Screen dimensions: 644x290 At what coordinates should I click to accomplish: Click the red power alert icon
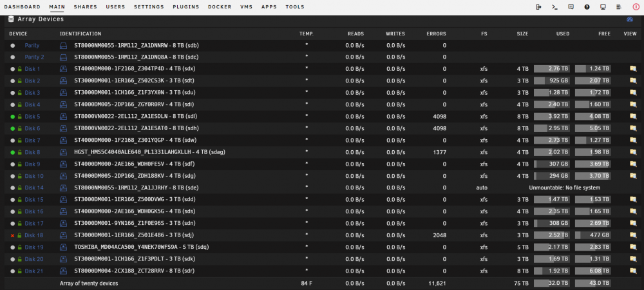(636, 7)
